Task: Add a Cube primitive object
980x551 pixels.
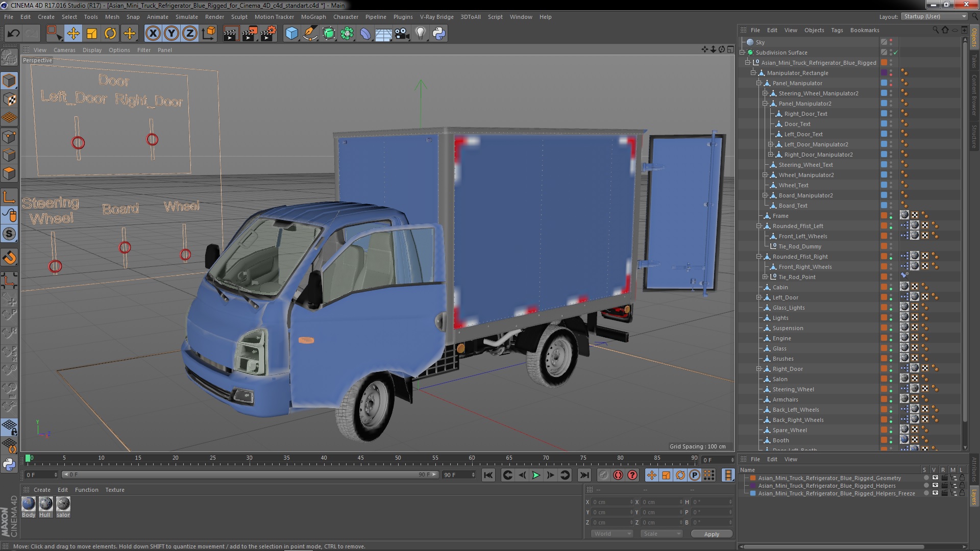Action: [x=291, y=34]
